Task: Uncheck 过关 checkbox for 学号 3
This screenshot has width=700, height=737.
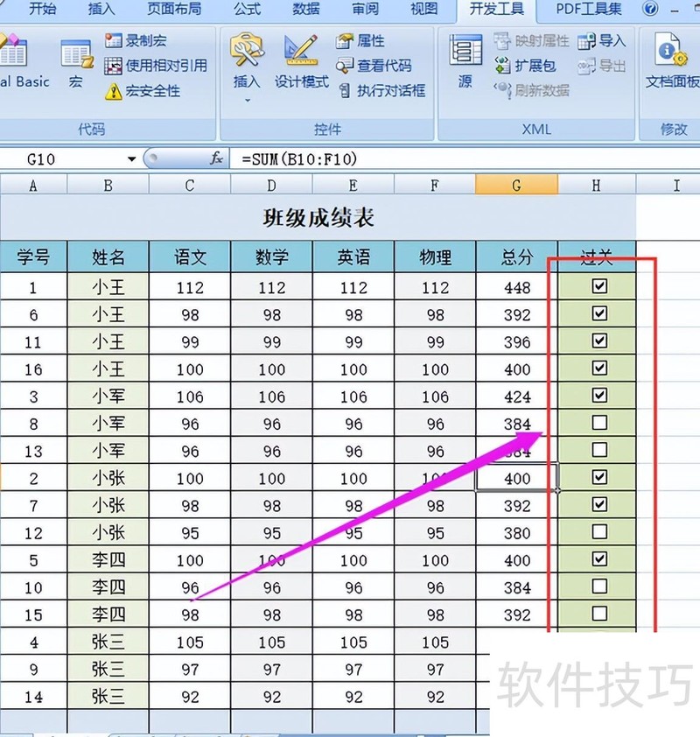Action: (x=599, y=396)
